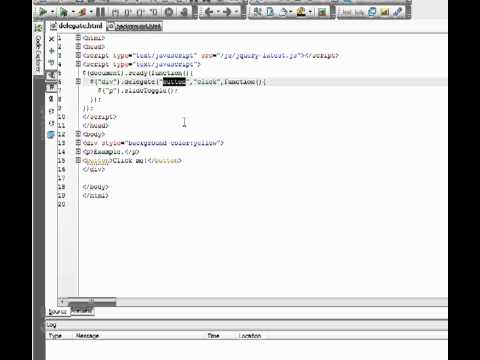Click the closing </html> tag on line 19
Viewport: 480px width, 360px height.
pos(96,196)
